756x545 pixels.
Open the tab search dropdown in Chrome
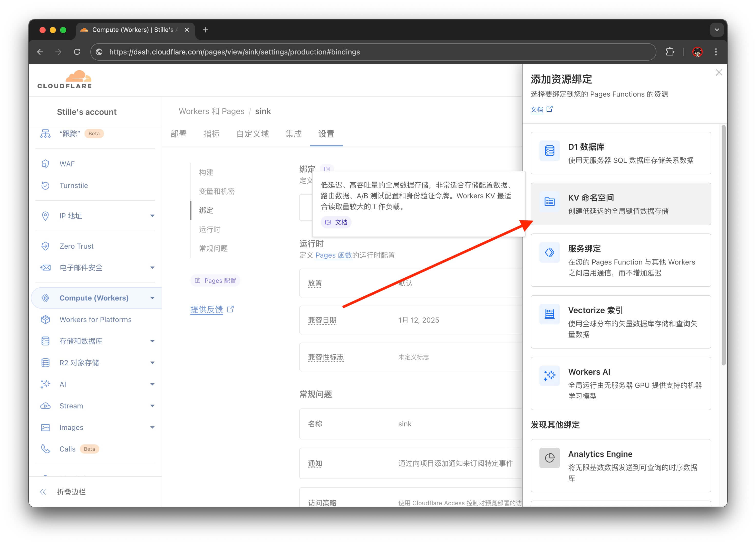717,30
